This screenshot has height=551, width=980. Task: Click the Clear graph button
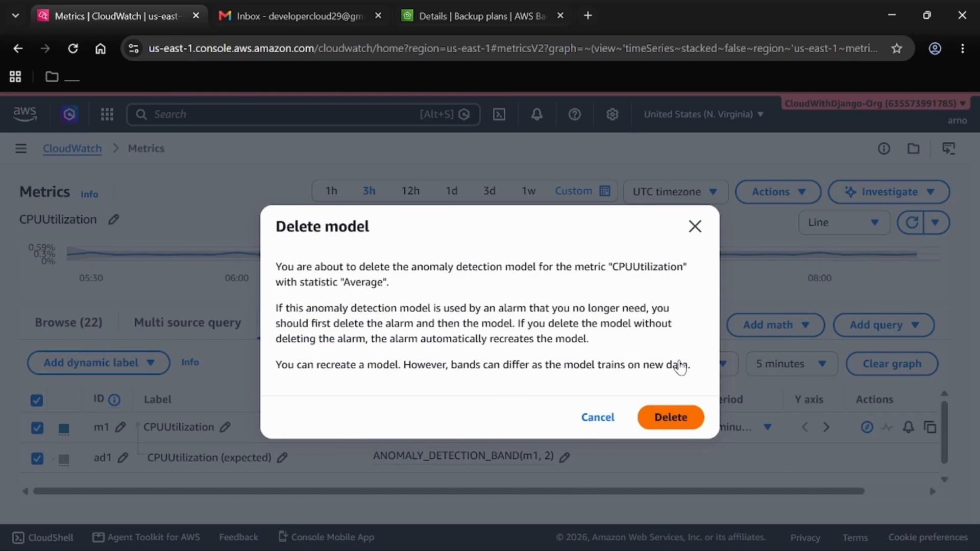tap(892, 364)
